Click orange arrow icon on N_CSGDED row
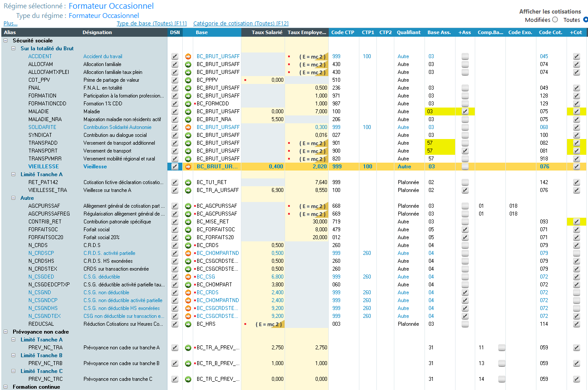The width and height of the screenshot is (588, 390). tap(188, 277)
